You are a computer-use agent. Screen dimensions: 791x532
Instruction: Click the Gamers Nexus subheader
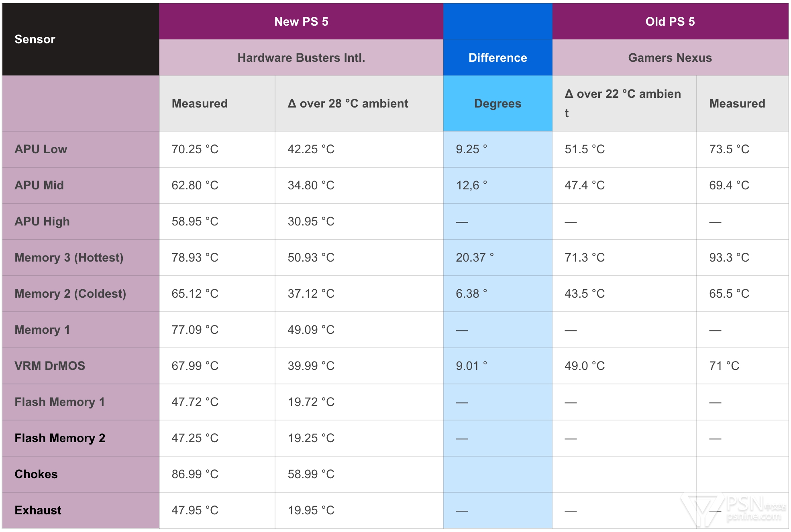pyautogui.click(x=670, y=58)
